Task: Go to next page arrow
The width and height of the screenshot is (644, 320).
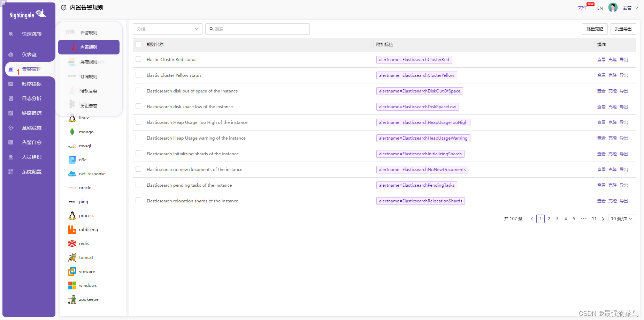Action: point(603,219)
